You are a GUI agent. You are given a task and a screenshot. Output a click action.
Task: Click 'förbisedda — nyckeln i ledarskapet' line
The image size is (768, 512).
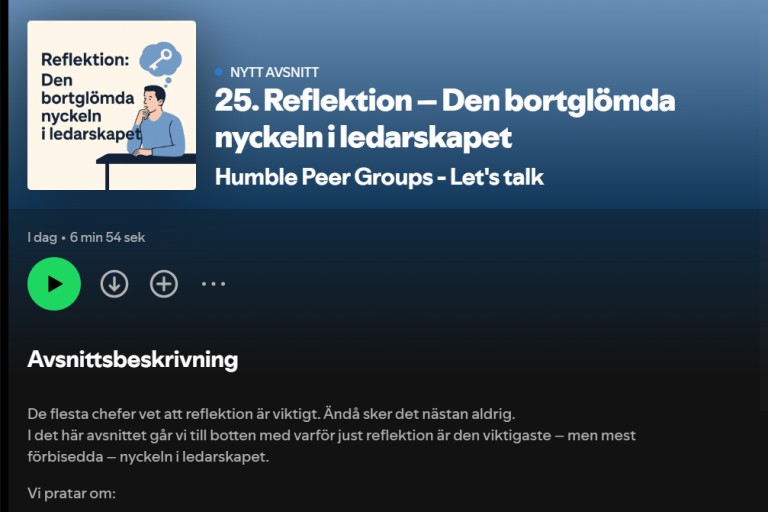click(148, 457)
